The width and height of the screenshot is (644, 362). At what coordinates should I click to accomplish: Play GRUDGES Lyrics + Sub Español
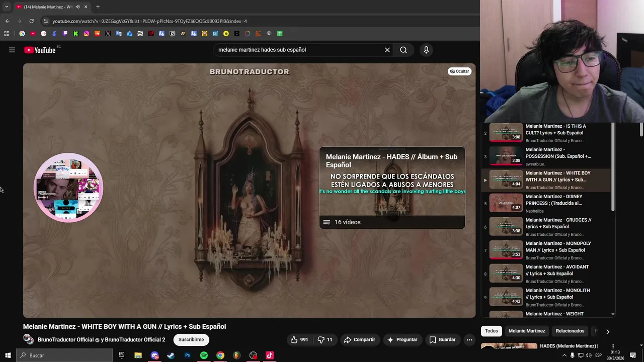(546, 227)
